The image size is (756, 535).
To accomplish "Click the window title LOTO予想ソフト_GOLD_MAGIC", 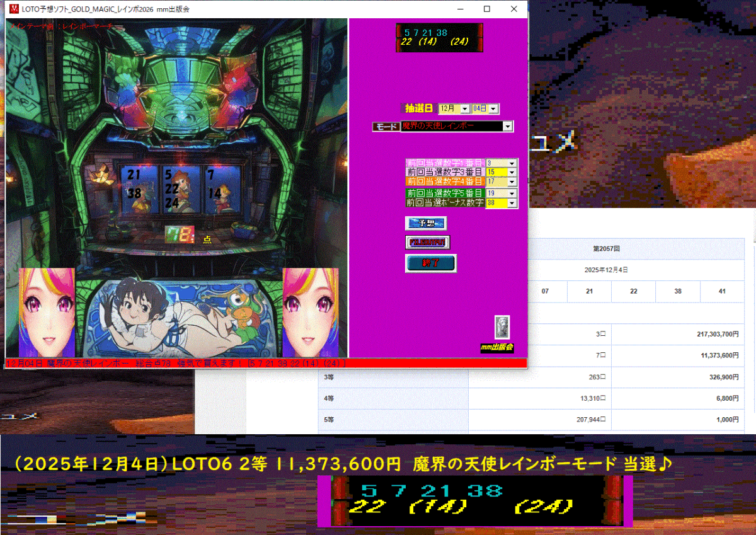I will tap(107, 9).
